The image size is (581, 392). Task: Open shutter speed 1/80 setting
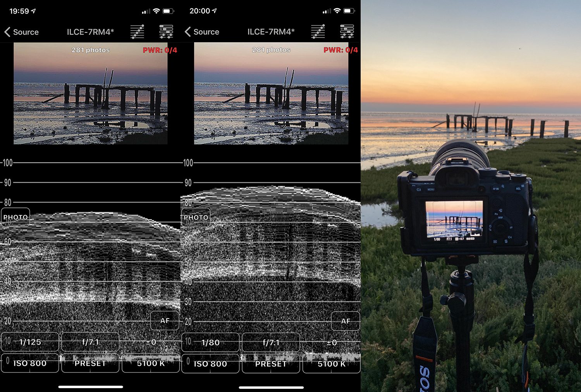[210, 342]
